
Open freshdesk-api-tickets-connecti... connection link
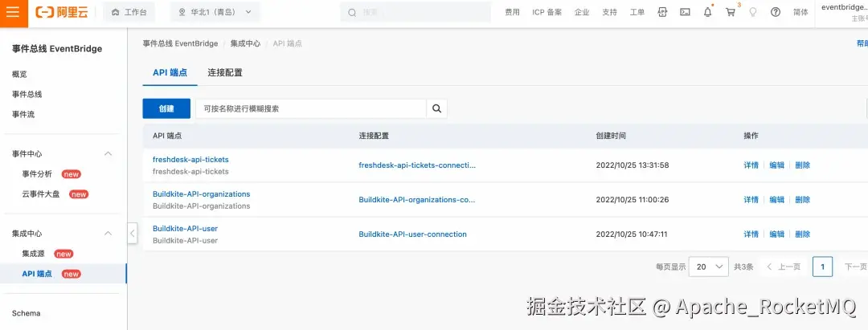click(417, 165)
